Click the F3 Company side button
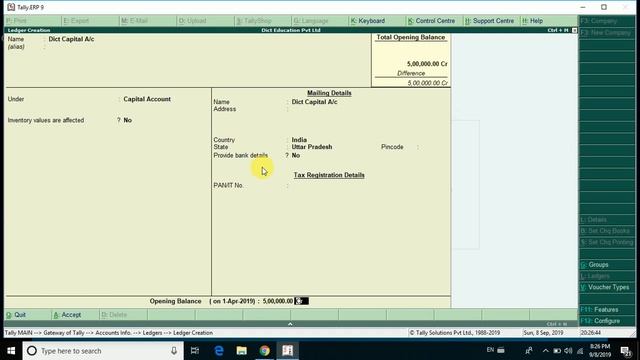 pos(607,21)
